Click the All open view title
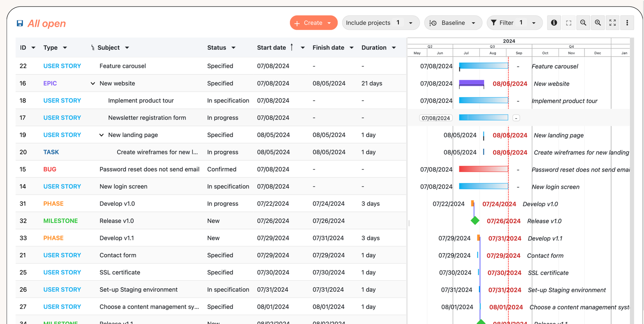The height and width of the screenshot is (324, 644). click(x=47, y=23)
